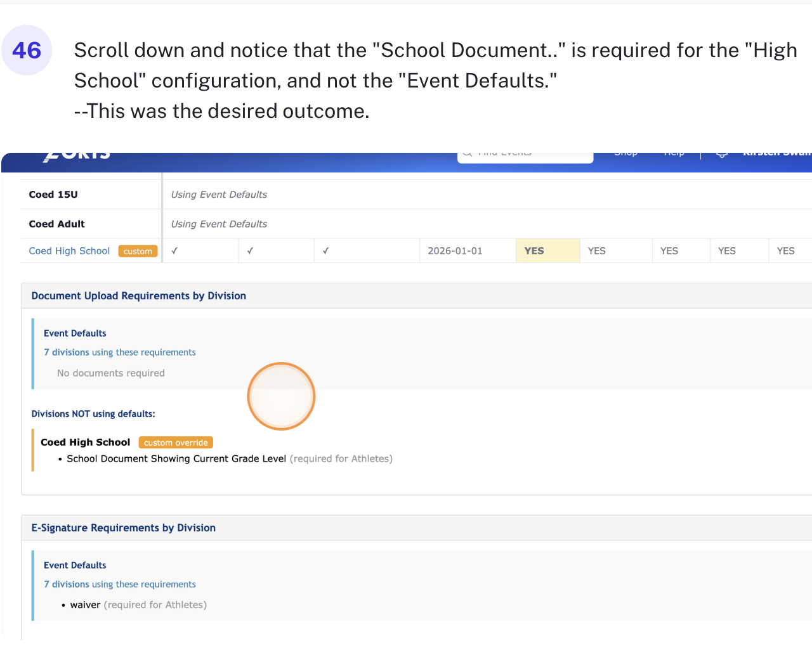This screenshot has width=812, height=648.
Task: Click second checkmark in Coed High School row
Action: [x=250, y=251]
